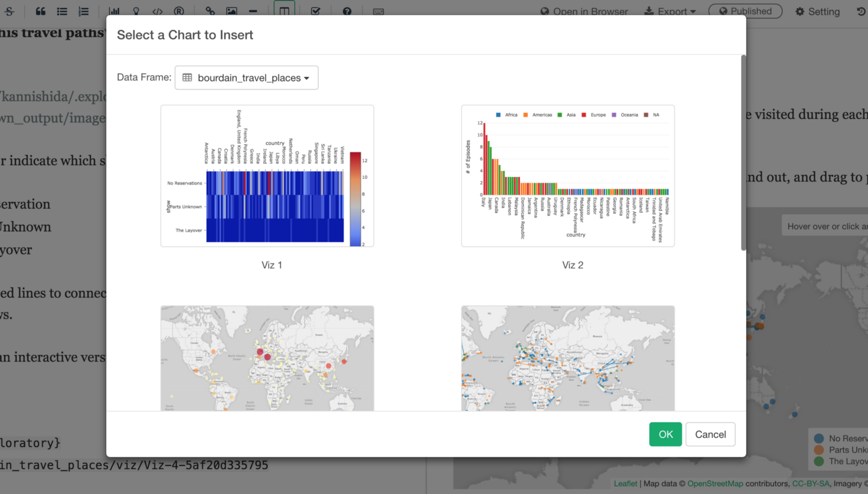
Task: Toggle the side-by-side preview layout
Action: 284,11
